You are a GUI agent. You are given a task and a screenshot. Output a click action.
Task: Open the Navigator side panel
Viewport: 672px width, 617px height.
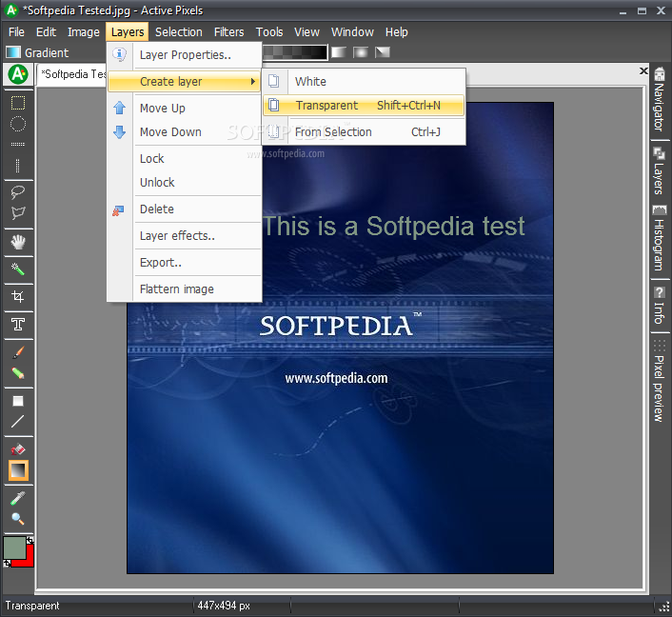pyautogui.click(x=659, y=99)
